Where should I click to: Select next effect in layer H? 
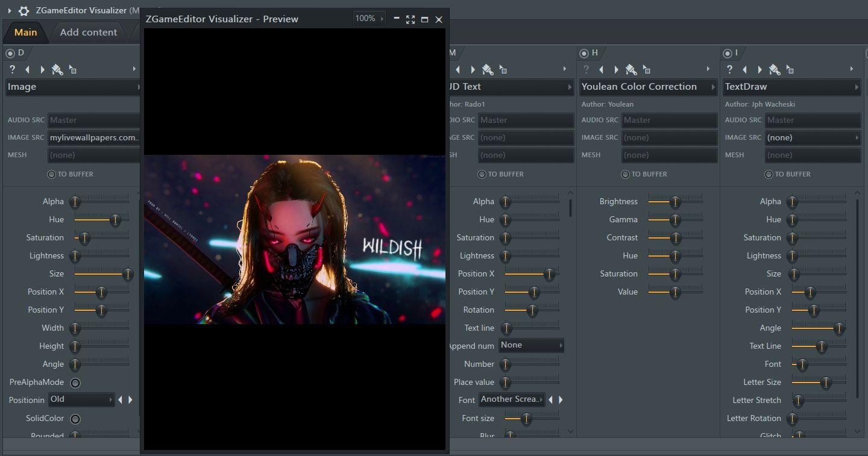point(616,70)
